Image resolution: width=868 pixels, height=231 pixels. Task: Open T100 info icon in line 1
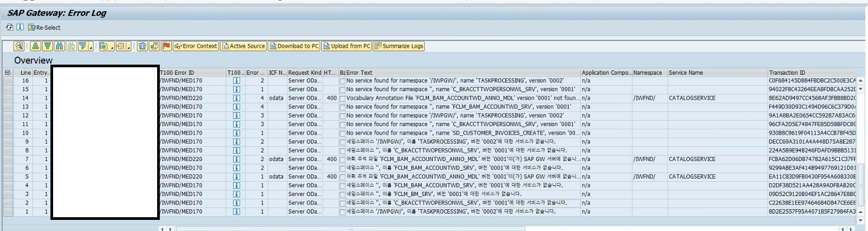(x=236, y=211)
